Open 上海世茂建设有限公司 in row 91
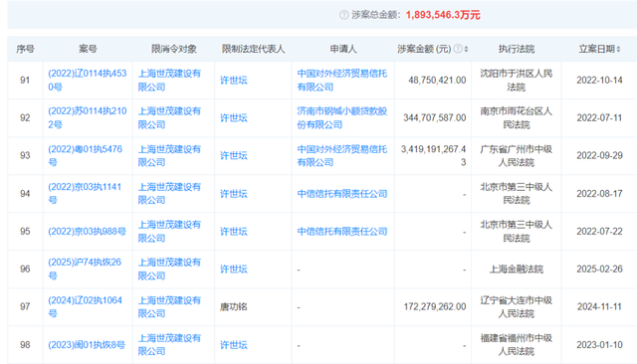The width and height of the screenshot is (637, 364). (x=169, y=80)
